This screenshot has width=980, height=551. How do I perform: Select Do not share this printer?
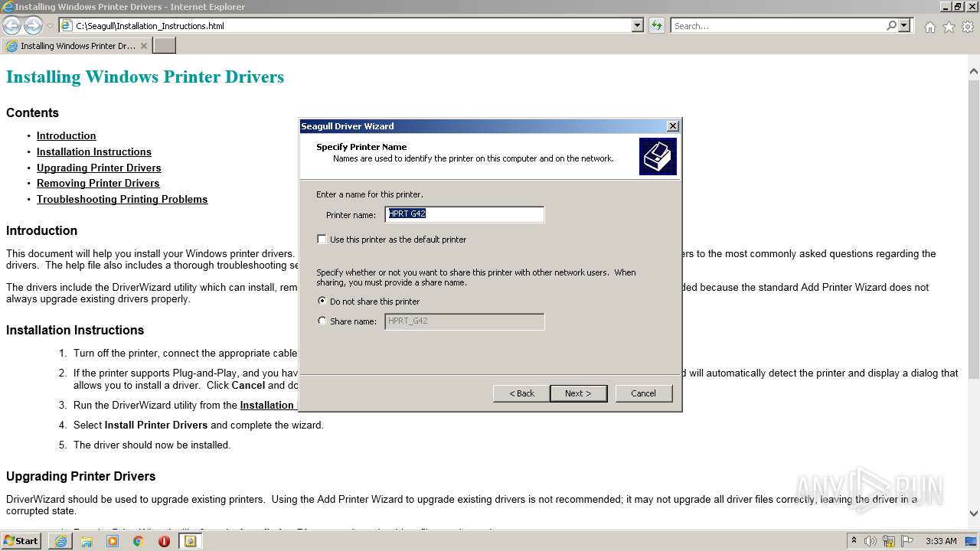pyautogui.click(x=322, y=301)
